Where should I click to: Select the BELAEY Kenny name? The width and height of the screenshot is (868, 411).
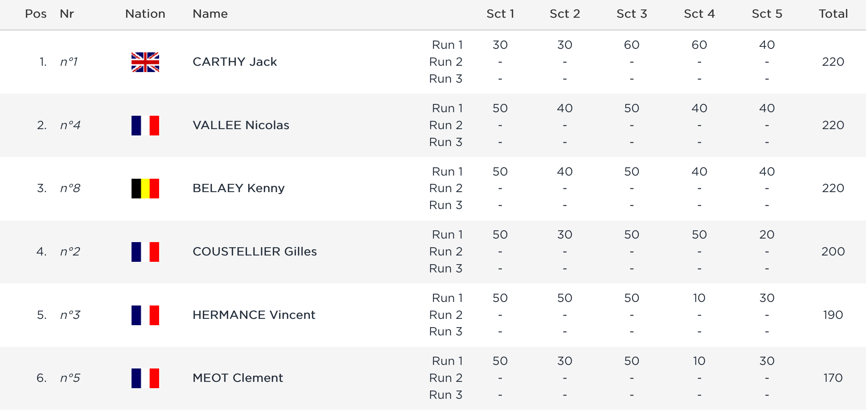[x=238, y=188]
